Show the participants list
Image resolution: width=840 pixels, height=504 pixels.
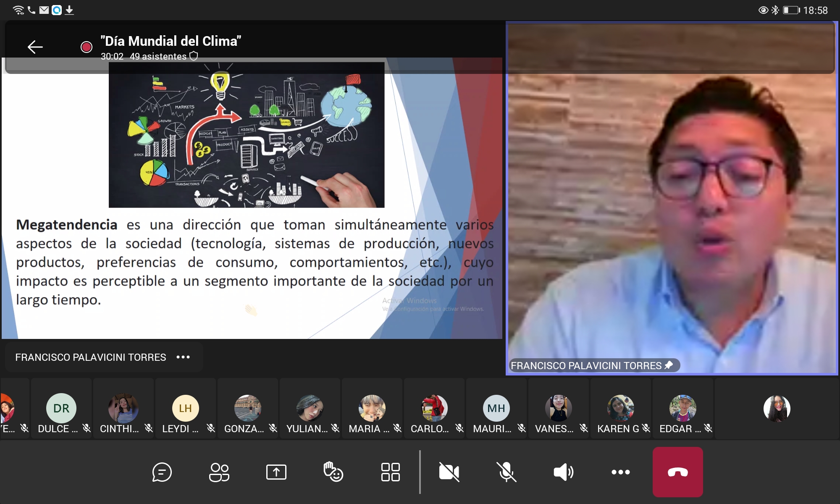tap(219, 472)
